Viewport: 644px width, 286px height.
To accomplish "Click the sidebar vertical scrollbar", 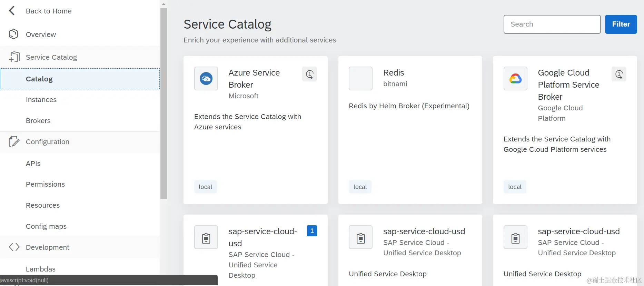I will [164, 103].
